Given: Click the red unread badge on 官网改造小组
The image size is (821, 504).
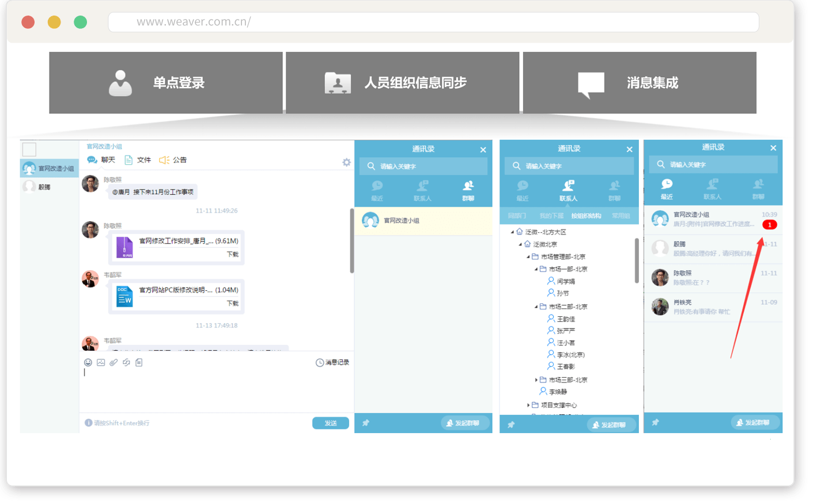Looking at the screenshot, I should point(769,225).
